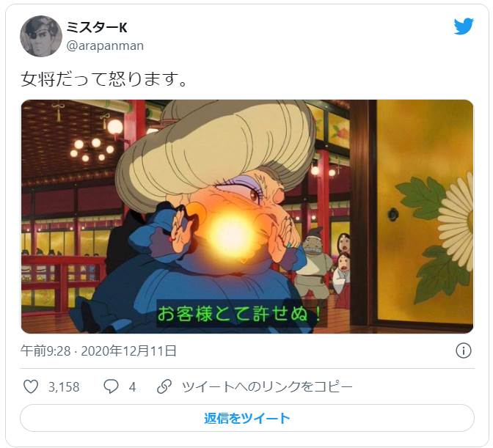Open the tweet timestamp 午前9:28 link
The image size is (493, 448).
tap(45, 350)
